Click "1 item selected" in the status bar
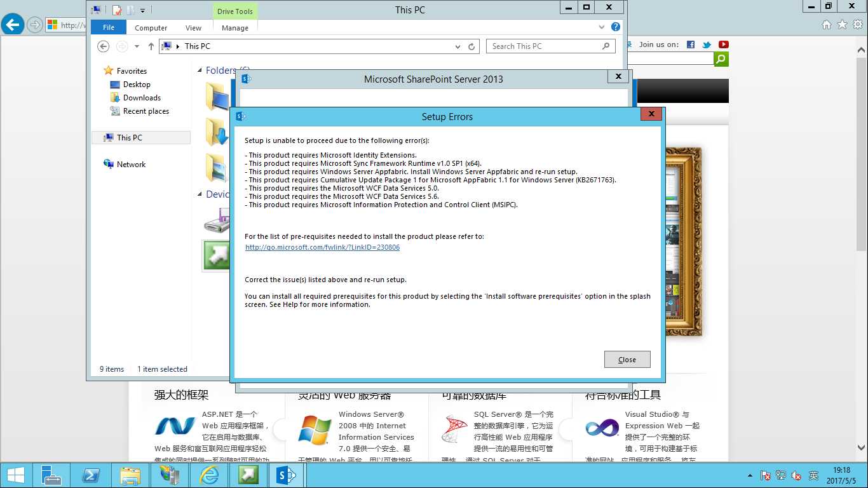Viewport: 868px width, 488px height. [162, 369]
